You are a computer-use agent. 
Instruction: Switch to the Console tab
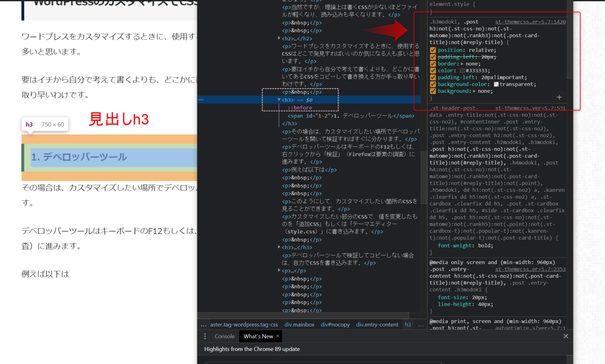(x=224, y=336)
